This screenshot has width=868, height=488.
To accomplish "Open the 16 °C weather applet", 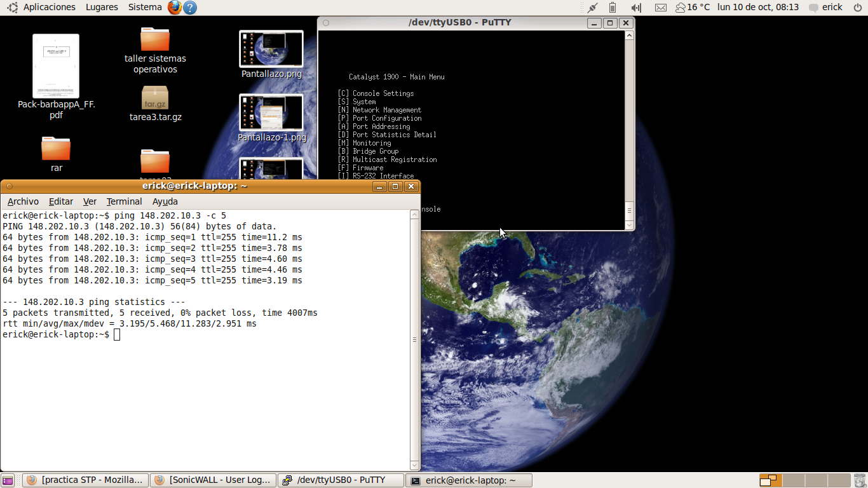I will pos(693,7).
